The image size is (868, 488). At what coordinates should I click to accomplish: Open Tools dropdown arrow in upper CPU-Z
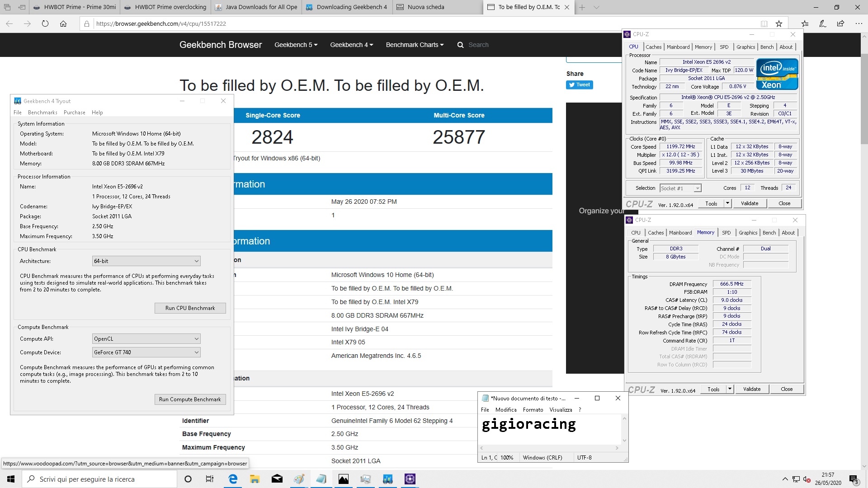pyautogui.click(x=727, y=203)
